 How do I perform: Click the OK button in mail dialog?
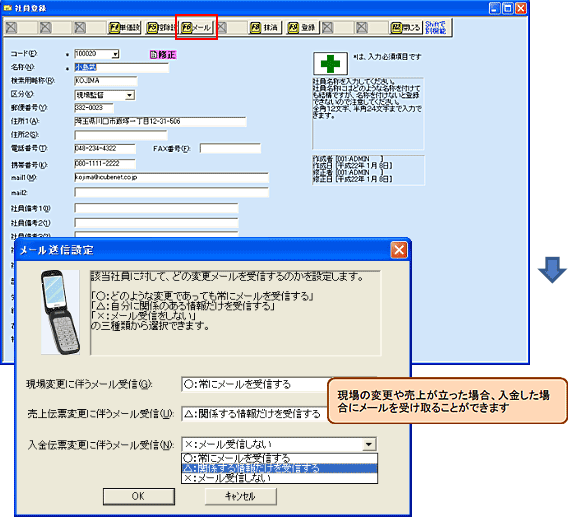(x=138, y=496)
